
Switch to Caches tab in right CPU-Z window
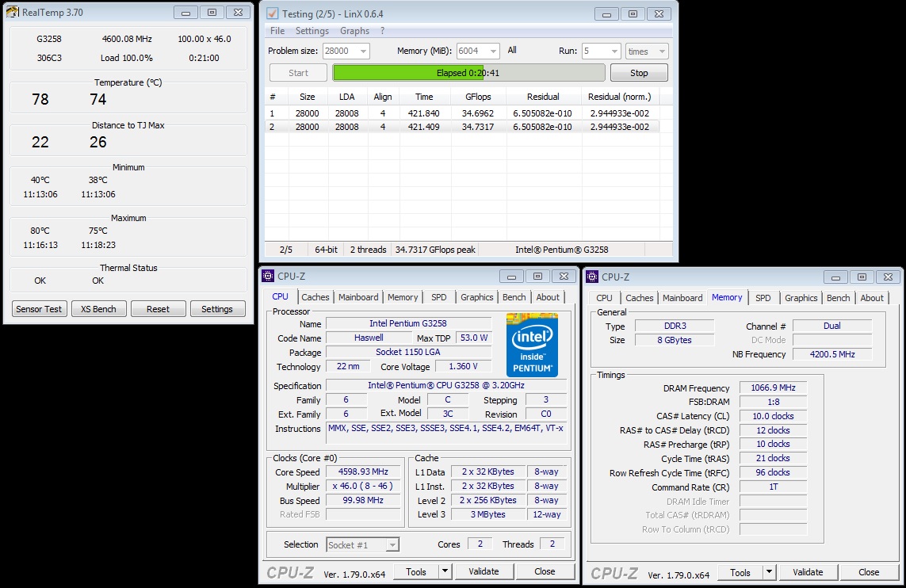point(640,297)
